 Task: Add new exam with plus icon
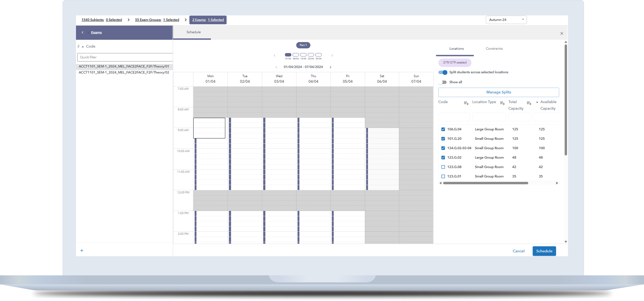pos(82,251)
